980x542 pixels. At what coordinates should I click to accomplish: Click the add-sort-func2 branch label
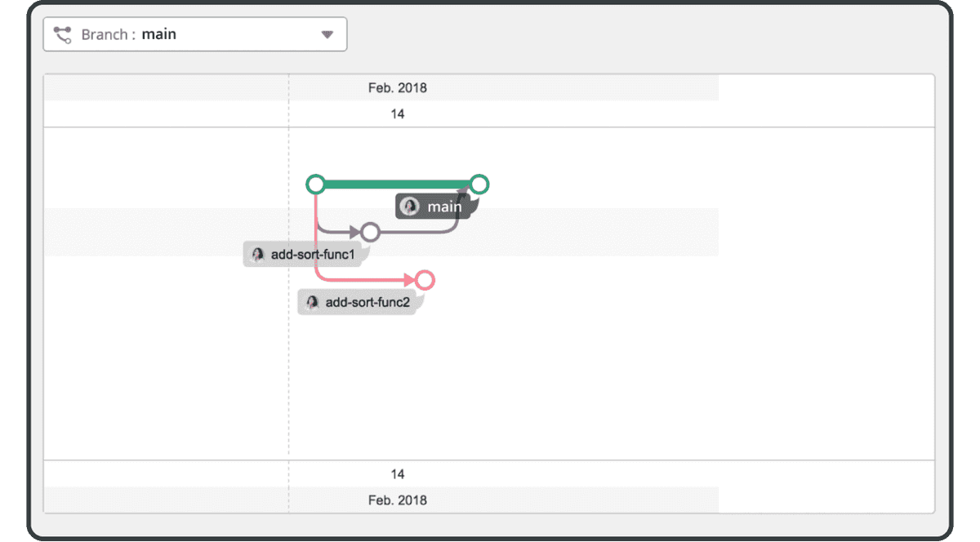coord(359,303)
